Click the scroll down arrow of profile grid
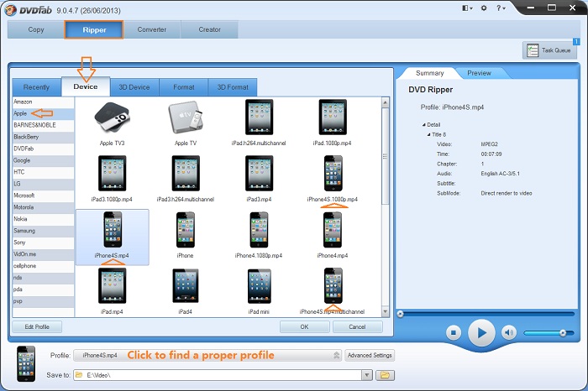Viewport: 588px width, 391px height. coord(385,311)
